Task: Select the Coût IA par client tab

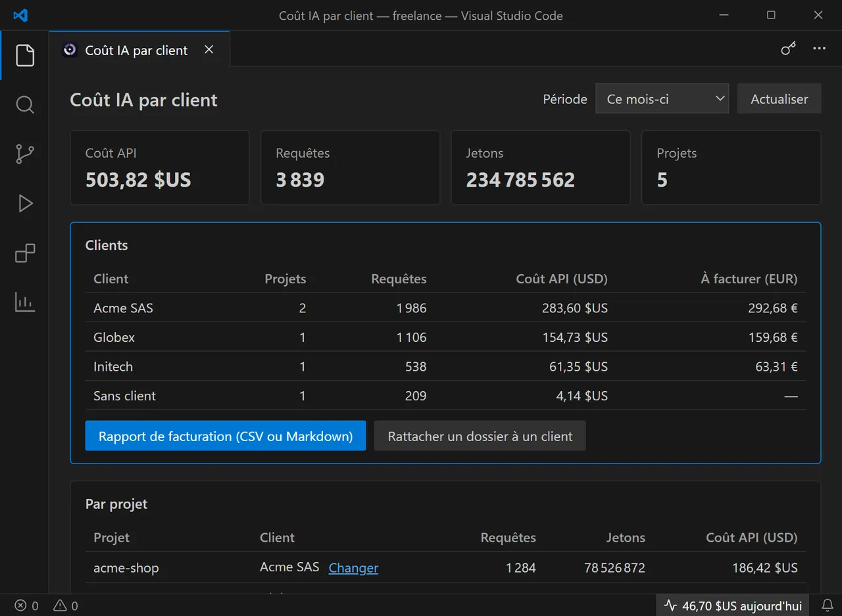Action: coord(139,50)
